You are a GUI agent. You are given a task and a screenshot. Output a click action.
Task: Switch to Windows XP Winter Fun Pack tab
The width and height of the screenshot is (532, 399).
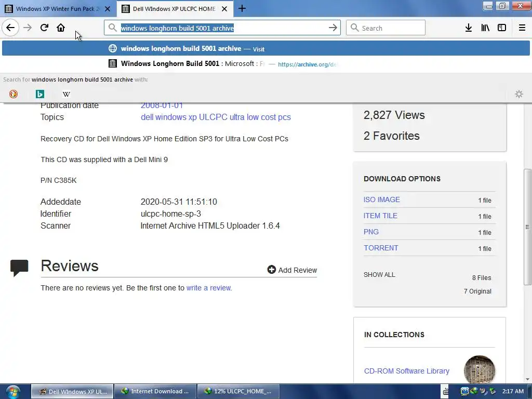tap(58, 9)
